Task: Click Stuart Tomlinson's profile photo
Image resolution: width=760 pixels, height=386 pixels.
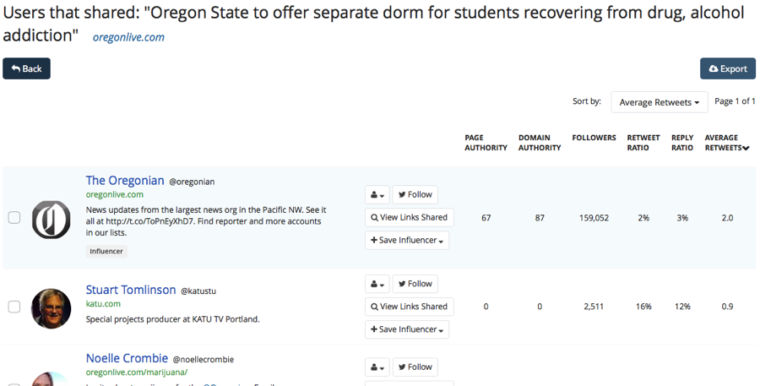Action: coord(51,309)
